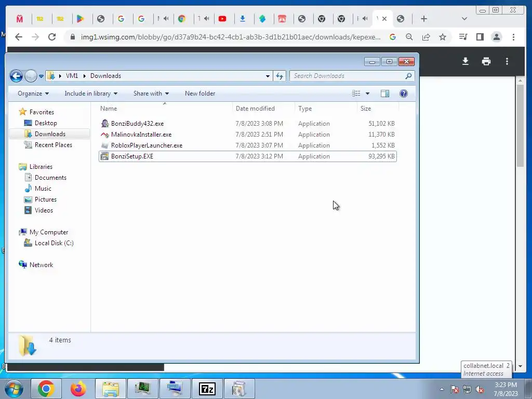Open the Chrome tab search chevron
This screenshot has width=532, height=399.
click(464, 19)
